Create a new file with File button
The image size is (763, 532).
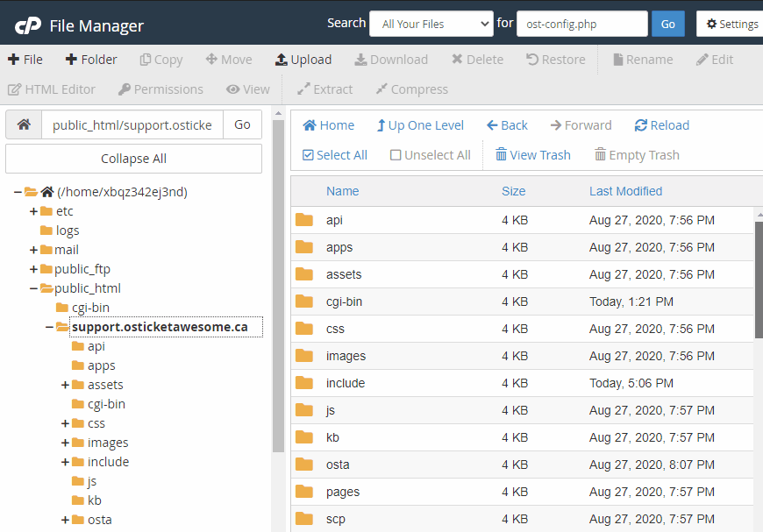click(x=25, y=60)
